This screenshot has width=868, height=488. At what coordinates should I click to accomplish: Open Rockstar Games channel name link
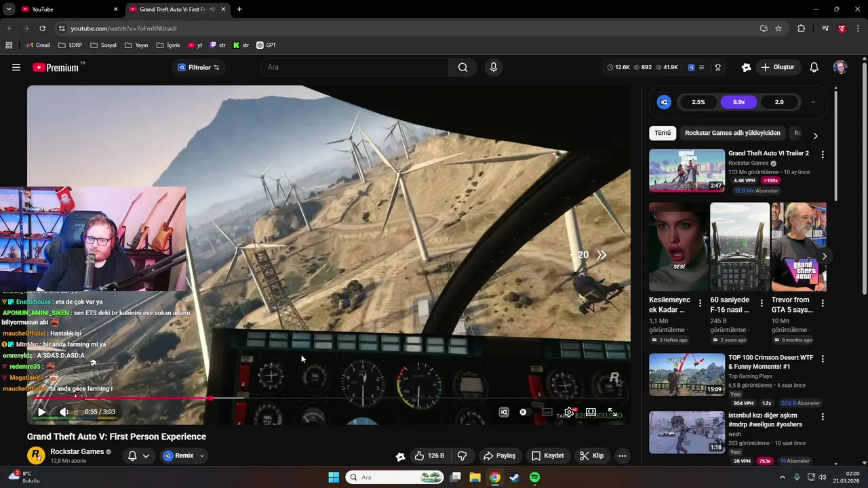[x=77, y=451]
